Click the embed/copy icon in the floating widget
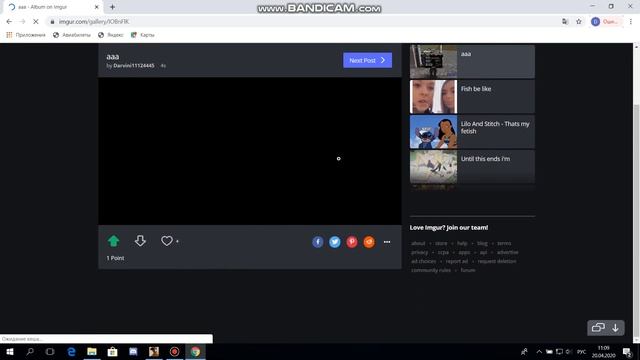This screenshot has height=360, width=640. (x=598, y=328)
